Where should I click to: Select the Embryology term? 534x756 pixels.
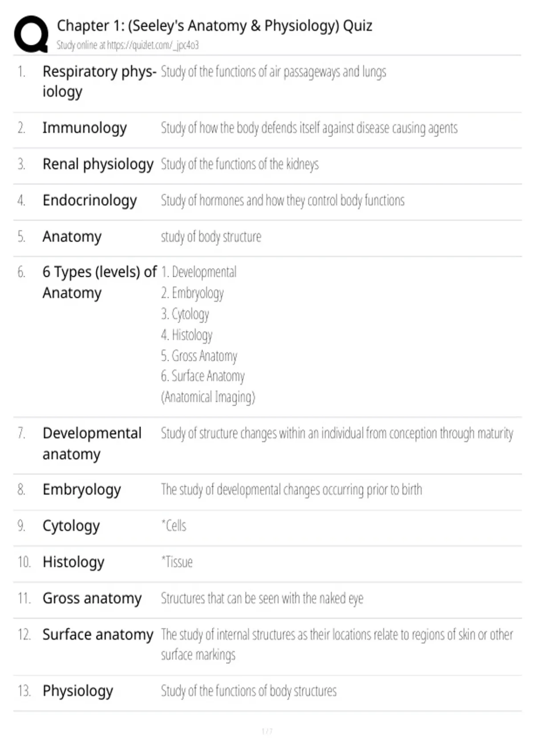point(81,490)
